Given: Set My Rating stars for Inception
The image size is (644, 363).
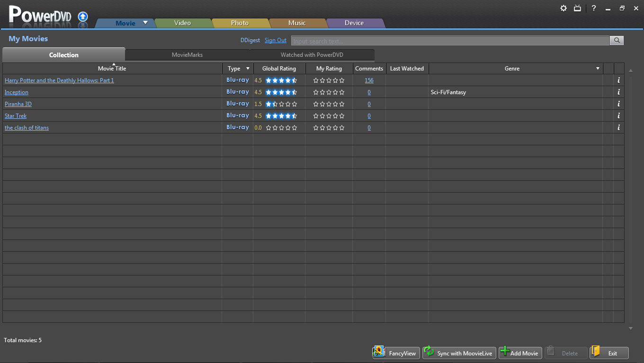Looking at the screenshot, I should point(329,92).
